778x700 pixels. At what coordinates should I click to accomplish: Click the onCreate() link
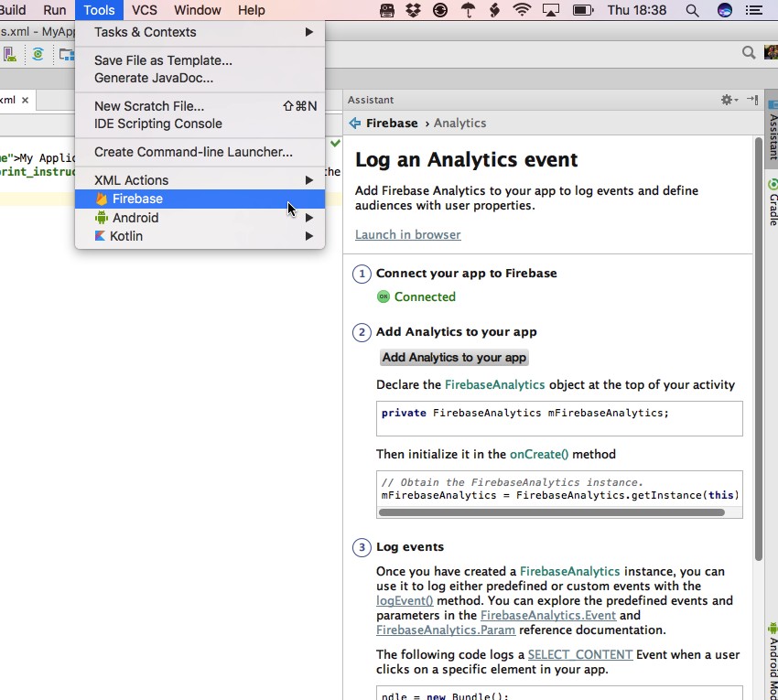(x=539, y=454)
